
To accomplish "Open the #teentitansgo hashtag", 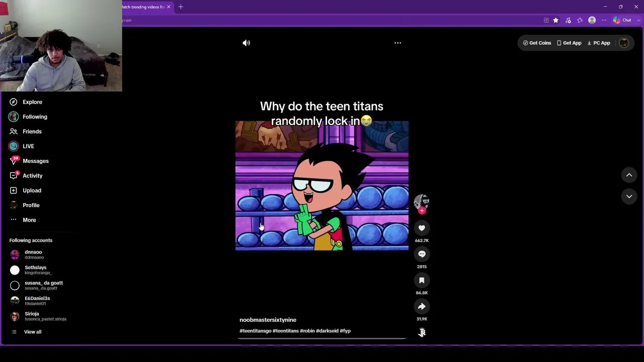I will pyautogui.click(x=255, y=331).
